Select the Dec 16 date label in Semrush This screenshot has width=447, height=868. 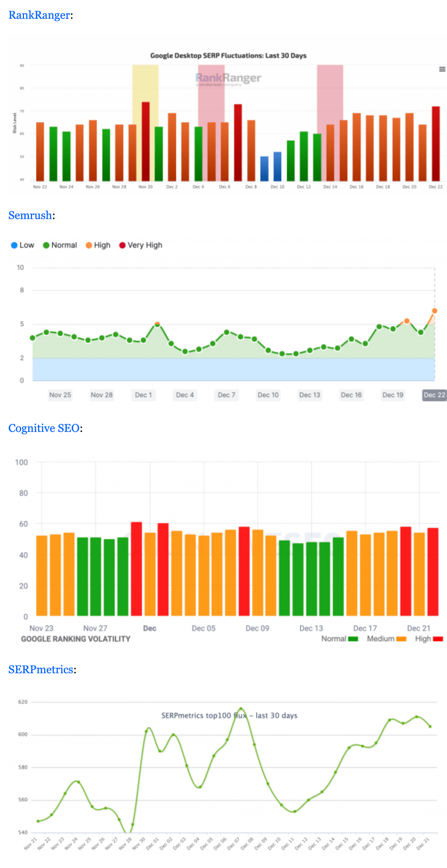[x=351, y=395]
